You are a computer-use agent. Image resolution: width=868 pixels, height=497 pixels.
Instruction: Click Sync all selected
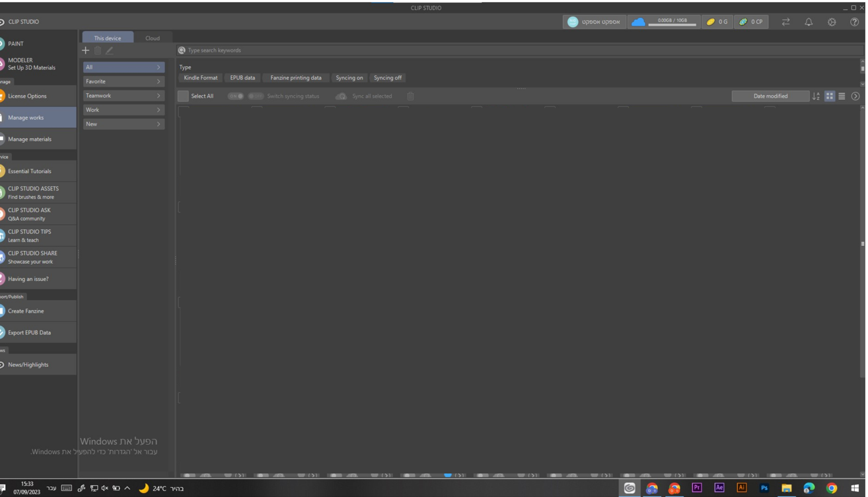coord(365,96)
